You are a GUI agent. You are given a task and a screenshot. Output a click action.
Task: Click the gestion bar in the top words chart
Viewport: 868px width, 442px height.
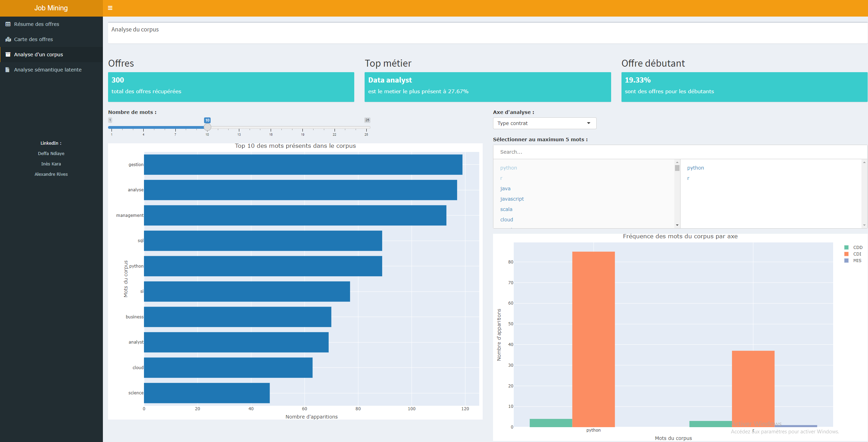pyautogui.click(x=303, y=164)
